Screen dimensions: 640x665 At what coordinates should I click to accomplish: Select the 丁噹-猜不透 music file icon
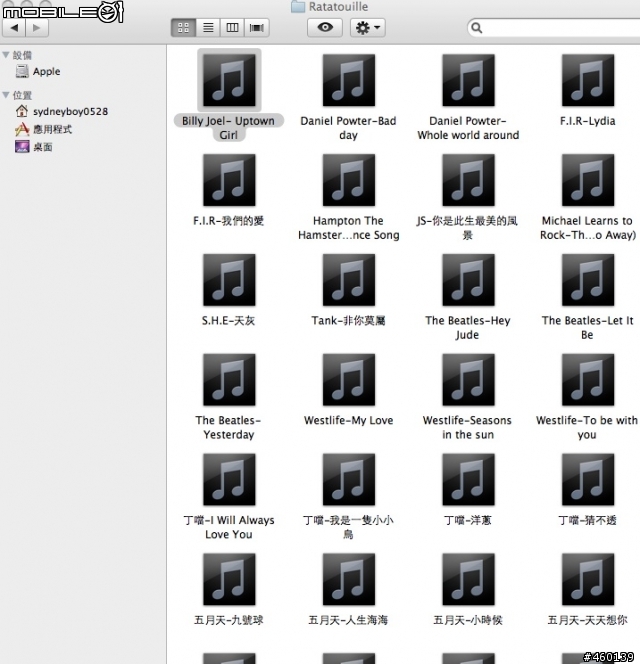(x=588, y=479)
